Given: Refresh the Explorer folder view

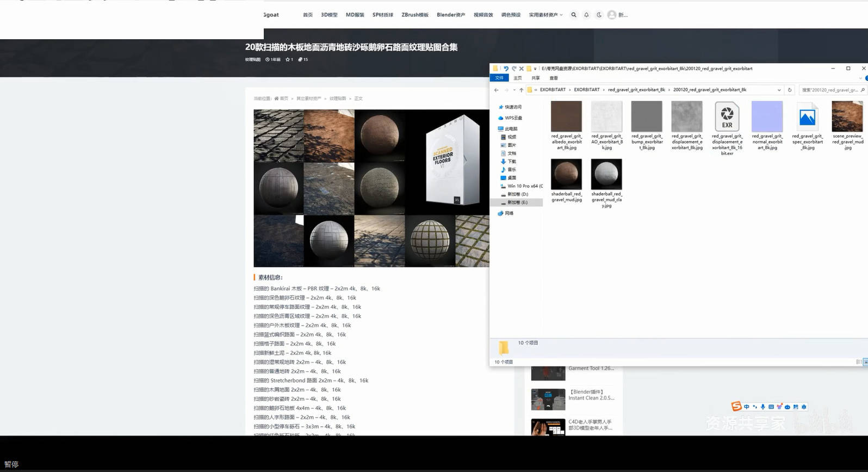Looking at the screenshot, I should pyautogui.click(x=790, y=90).
